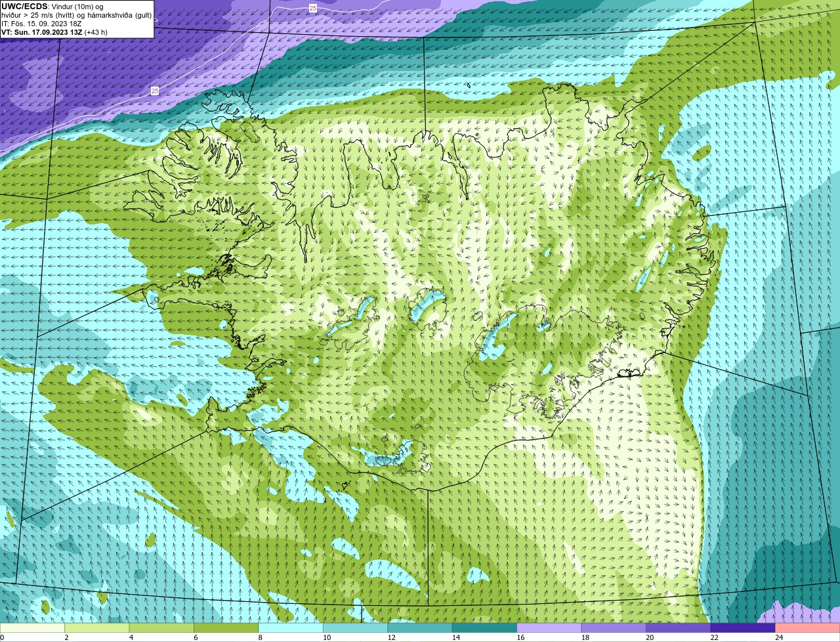Viewport: 840px width, 642px height.
Task: Click the legend scale value "22"
Action: point(715,637)
